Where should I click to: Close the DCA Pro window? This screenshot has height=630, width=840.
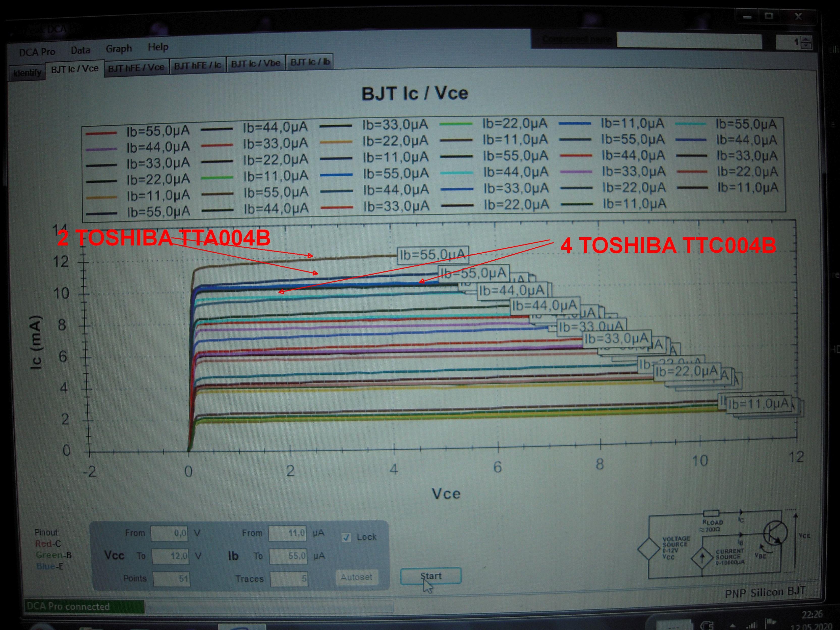(798, 16)
